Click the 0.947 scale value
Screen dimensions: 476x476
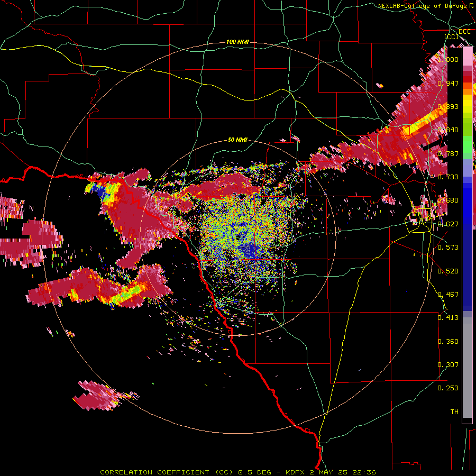(448, 83)
